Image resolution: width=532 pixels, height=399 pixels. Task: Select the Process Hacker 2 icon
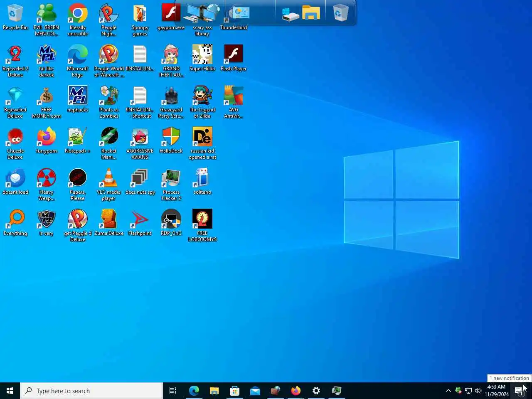[171, 185]
